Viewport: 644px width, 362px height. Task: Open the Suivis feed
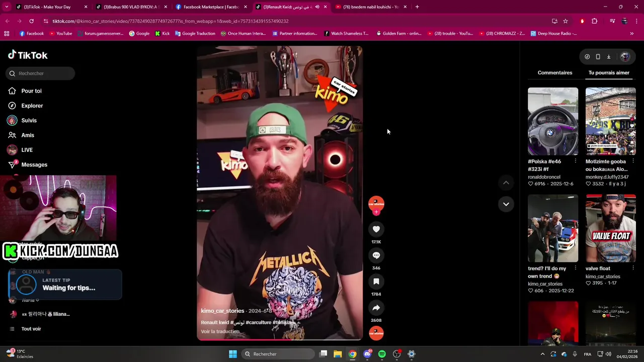[29, 121]
